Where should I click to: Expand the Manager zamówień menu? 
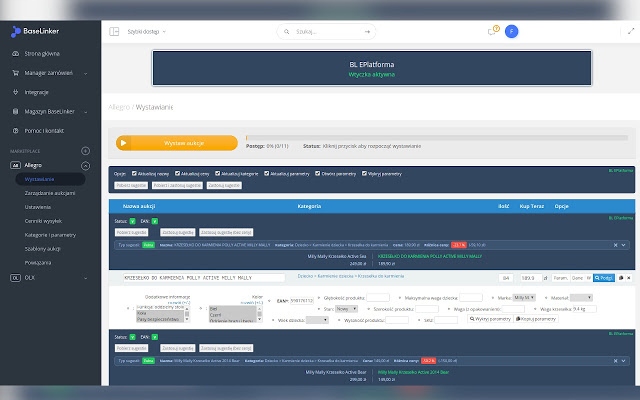tap(85, 73)
